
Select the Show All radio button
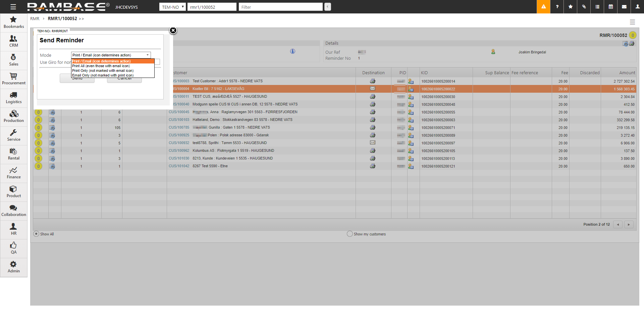pos(36,234)
